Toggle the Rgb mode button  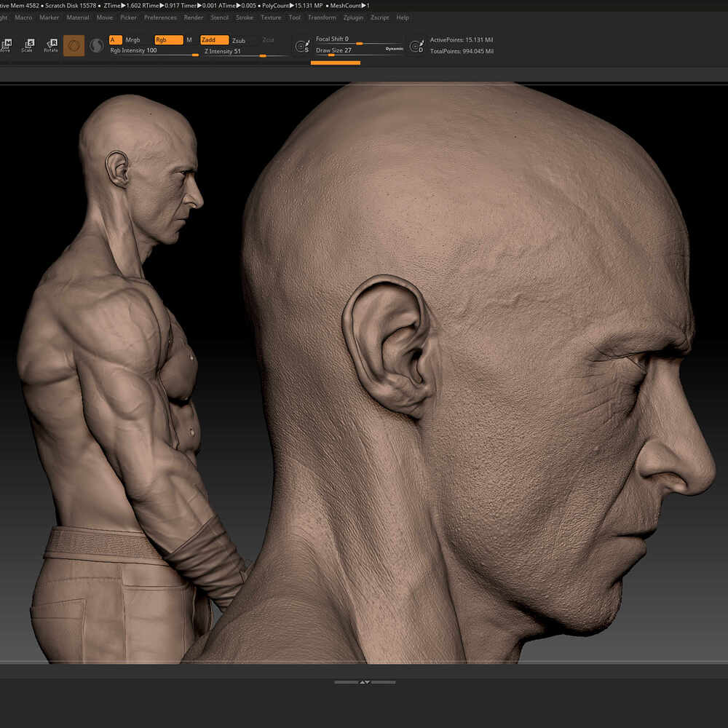pos(169,40)
